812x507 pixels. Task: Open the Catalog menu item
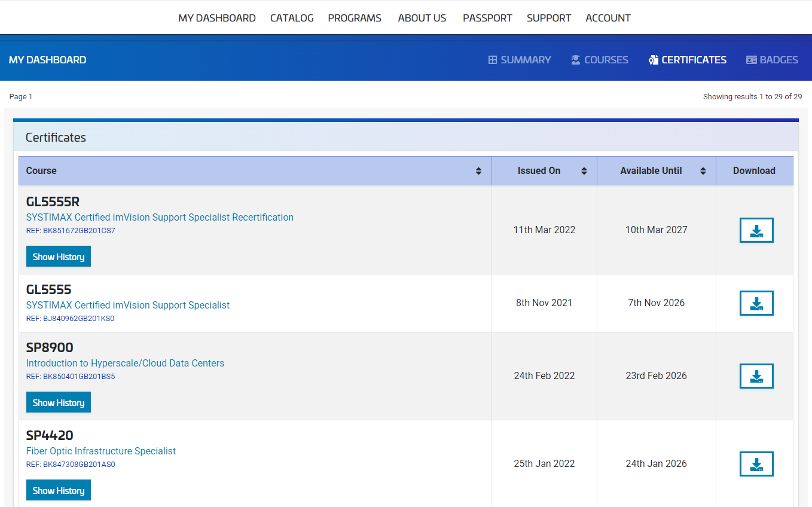click(292, 18)
